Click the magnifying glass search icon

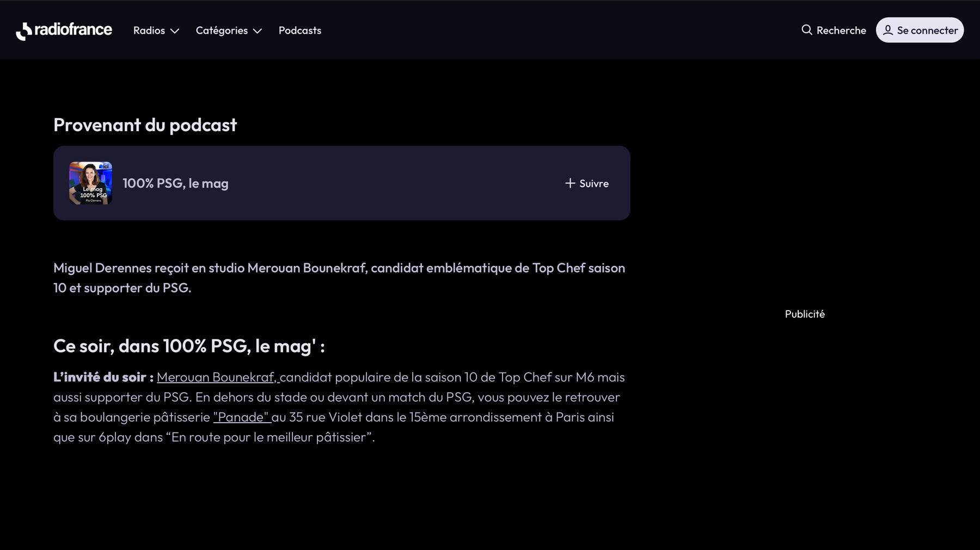806,30
